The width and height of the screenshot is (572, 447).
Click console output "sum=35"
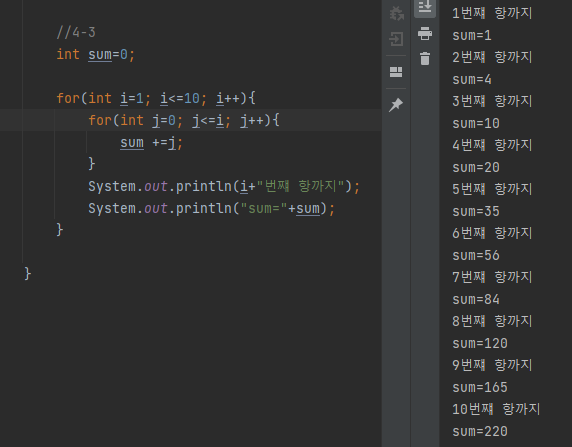click(476, 212)
